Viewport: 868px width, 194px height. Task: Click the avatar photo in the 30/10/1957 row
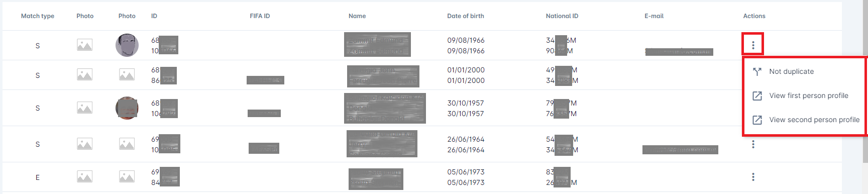(127, 108)
